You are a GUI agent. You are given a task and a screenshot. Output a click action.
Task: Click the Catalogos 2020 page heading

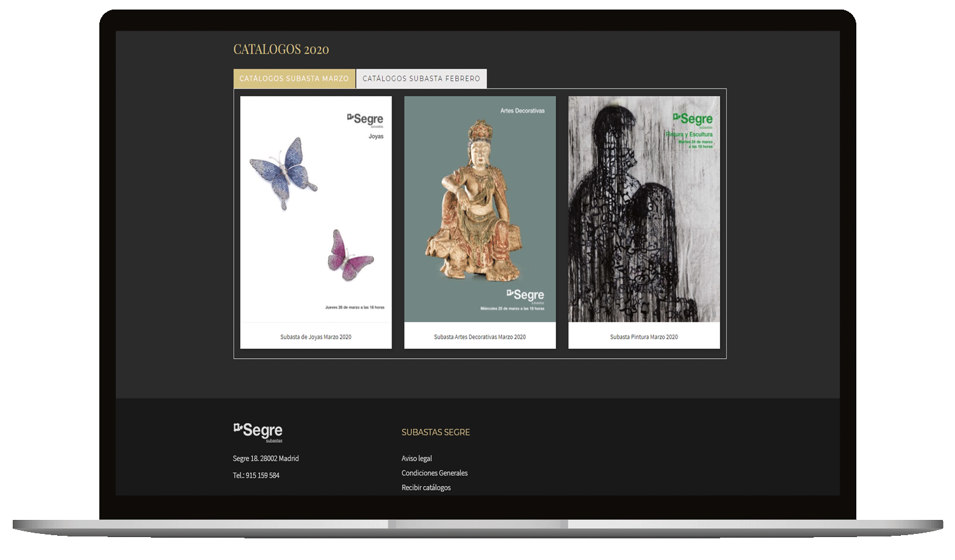coord(281,49)
